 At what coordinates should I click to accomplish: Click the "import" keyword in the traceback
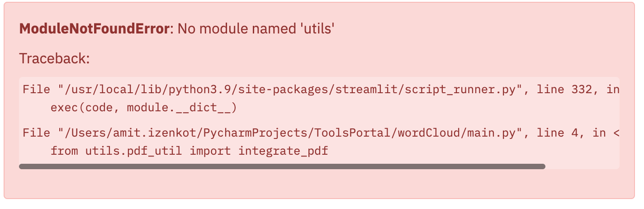coord(210,151)
